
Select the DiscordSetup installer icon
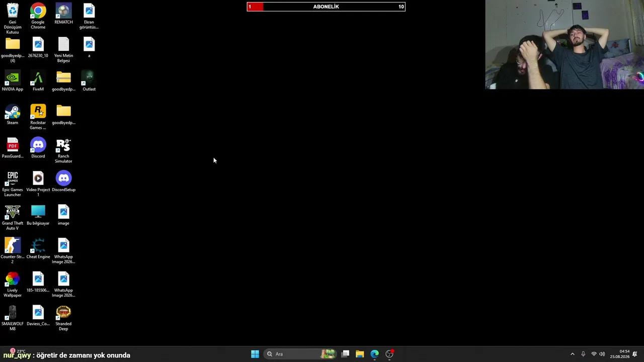[63, 182]
